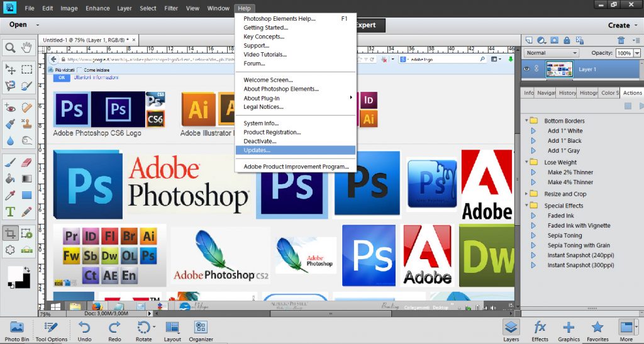Select the Move tool
The image size is (644, 344).
pos(10,69)
